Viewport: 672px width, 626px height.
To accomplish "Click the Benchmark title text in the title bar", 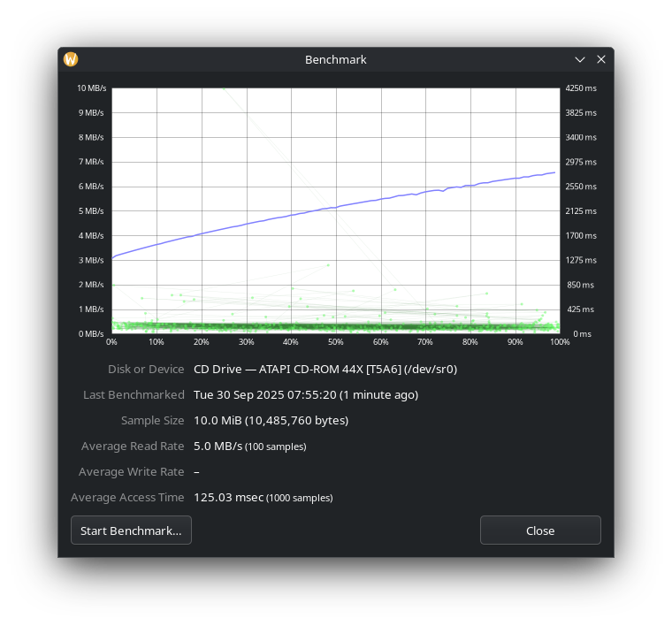I will 335,59.
